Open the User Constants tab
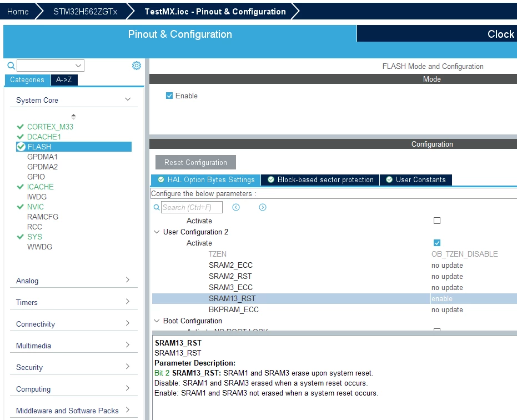The width and height of the screenshot is (517, 420). coord(416,180)
